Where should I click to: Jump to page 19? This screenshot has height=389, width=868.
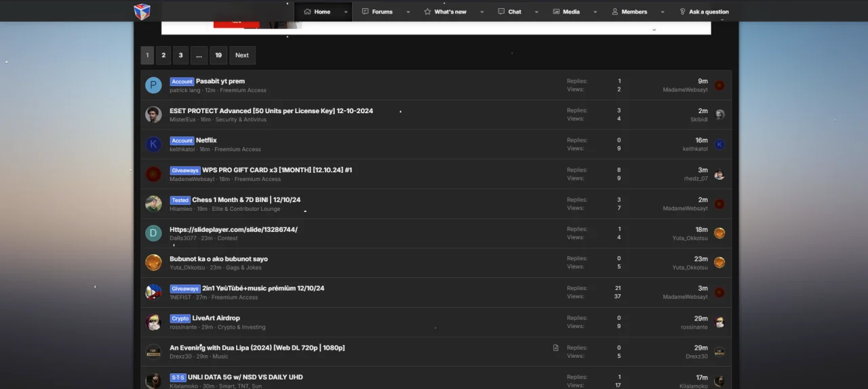pos(218,56)
